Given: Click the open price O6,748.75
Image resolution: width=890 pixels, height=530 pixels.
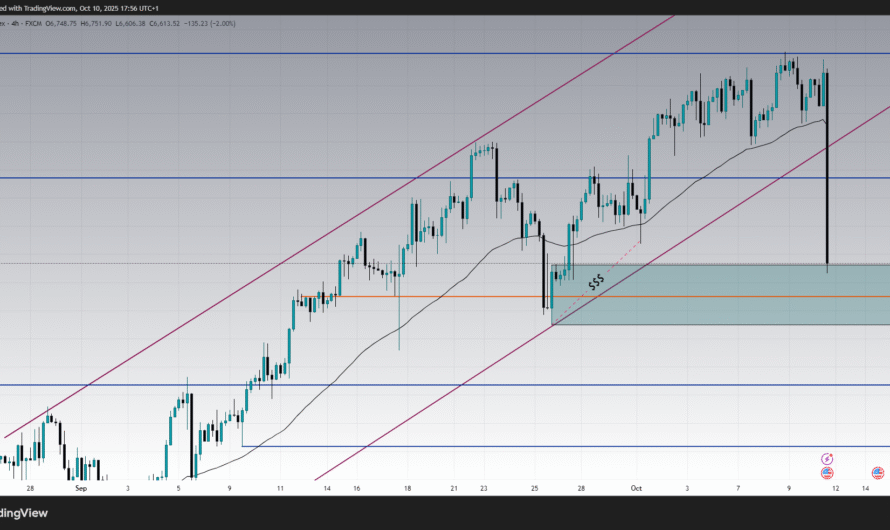Looking at the screenshot, I should [x=61, y=24].
